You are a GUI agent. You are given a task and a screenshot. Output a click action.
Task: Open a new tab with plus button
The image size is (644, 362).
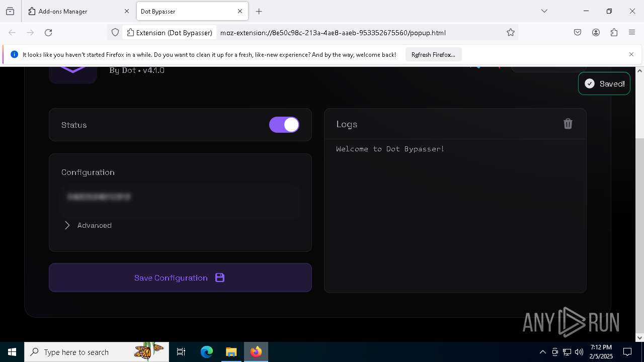[x=259, y=11]
